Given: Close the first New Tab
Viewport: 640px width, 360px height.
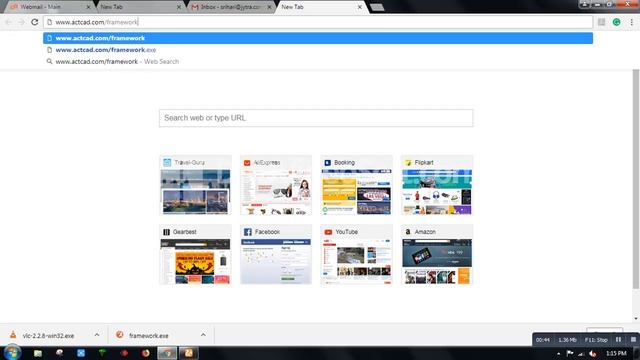Looking at the screenshot, I should 179,7.
